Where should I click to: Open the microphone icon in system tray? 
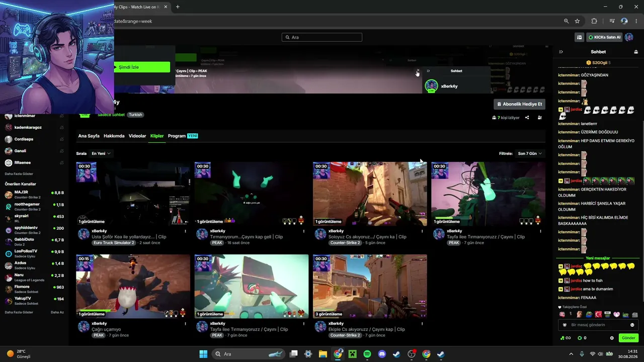pos(582,354)
